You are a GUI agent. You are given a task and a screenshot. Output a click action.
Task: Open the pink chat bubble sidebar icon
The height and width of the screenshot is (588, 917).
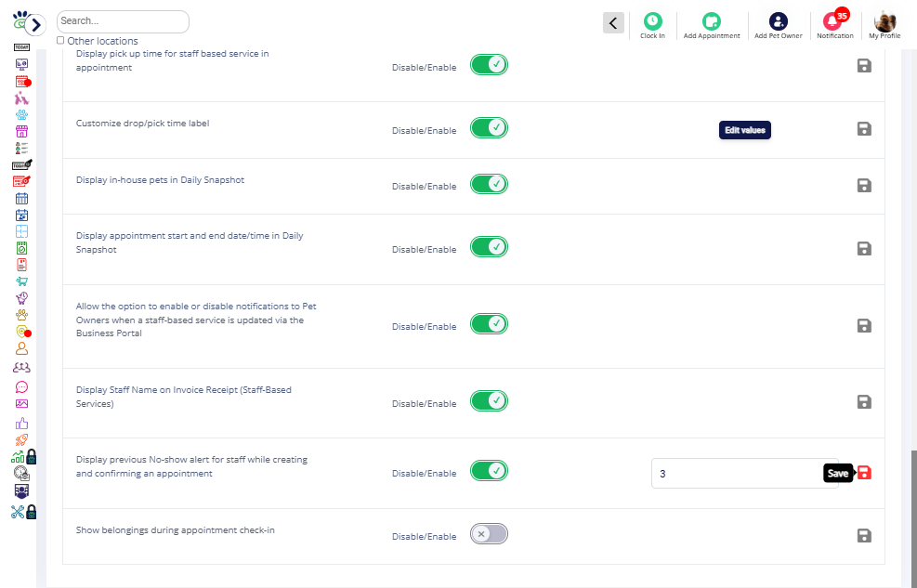21,387
